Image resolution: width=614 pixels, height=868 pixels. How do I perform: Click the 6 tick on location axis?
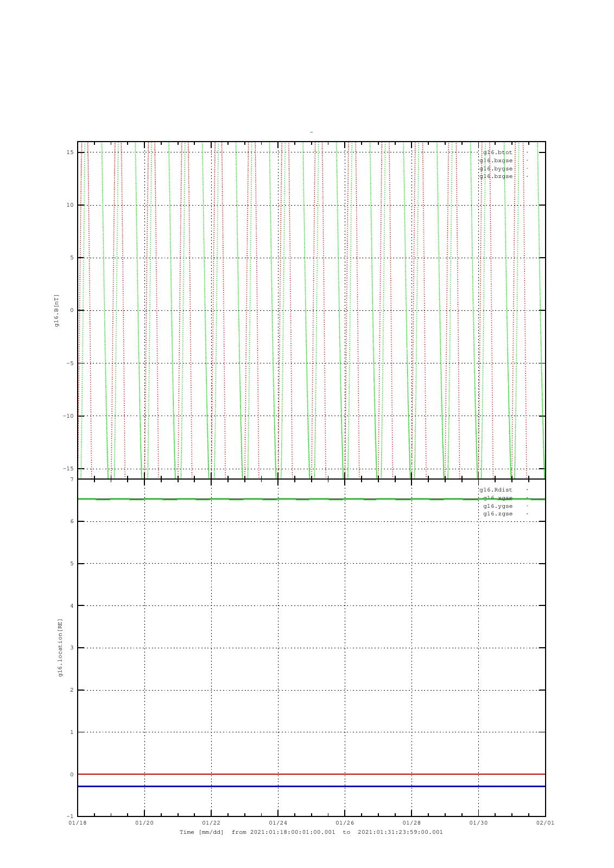pyautogui.click(x=72, y=521)
